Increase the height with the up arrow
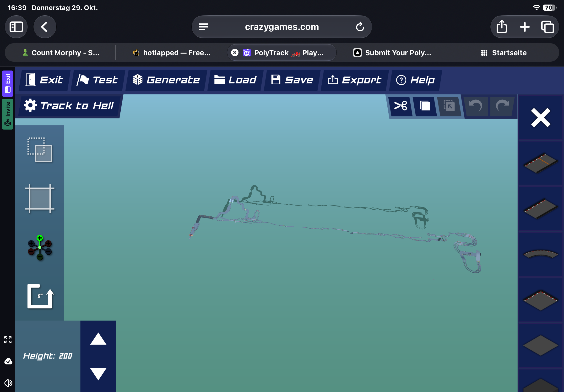The width and height of the screenshot is (564, 392). (x=98, y=339)
